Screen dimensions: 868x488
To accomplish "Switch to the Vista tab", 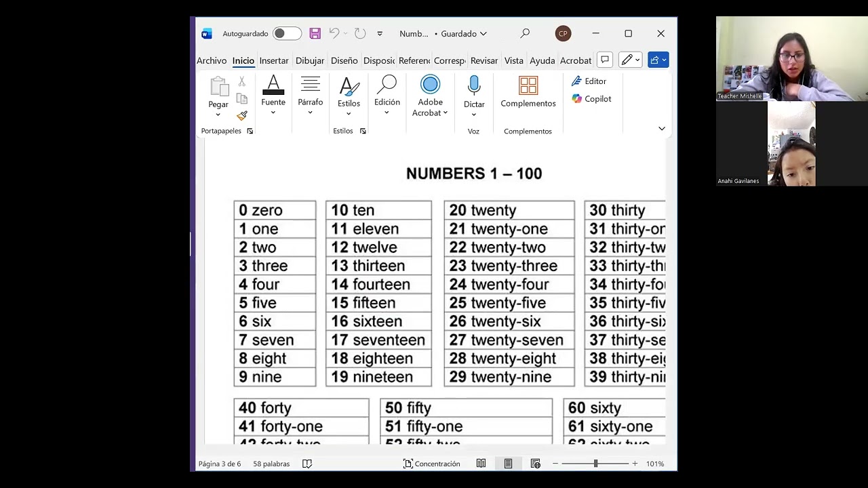I will click(514, 60).
